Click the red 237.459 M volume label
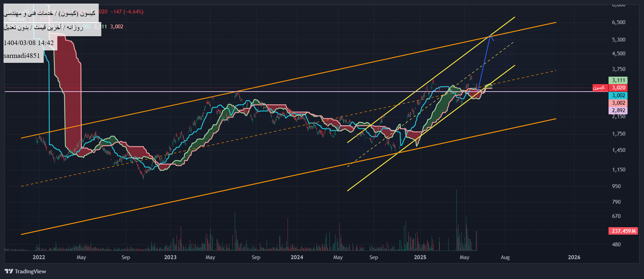This screenshot has height=279, width=644. pyautogui.click(x=623, y=231)
